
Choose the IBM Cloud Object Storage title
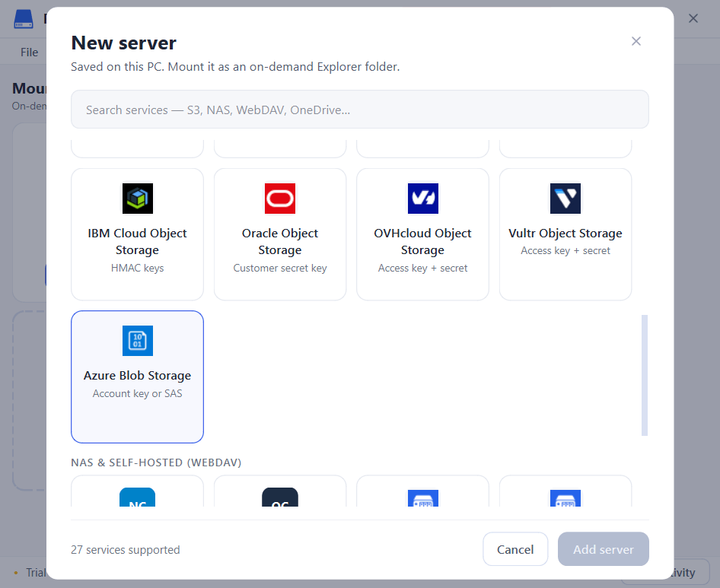point(137,241)
